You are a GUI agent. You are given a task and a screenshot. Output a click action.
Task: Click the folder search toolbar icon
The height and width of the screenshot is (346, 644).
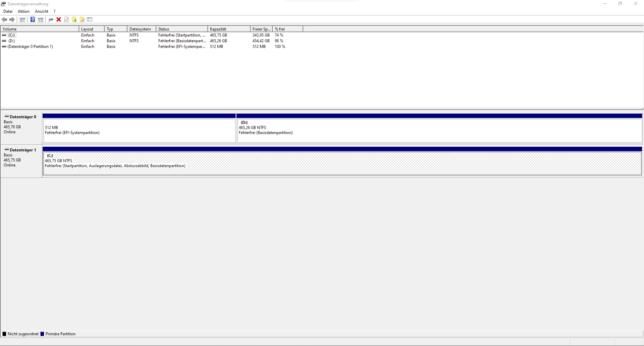(82, 19)
